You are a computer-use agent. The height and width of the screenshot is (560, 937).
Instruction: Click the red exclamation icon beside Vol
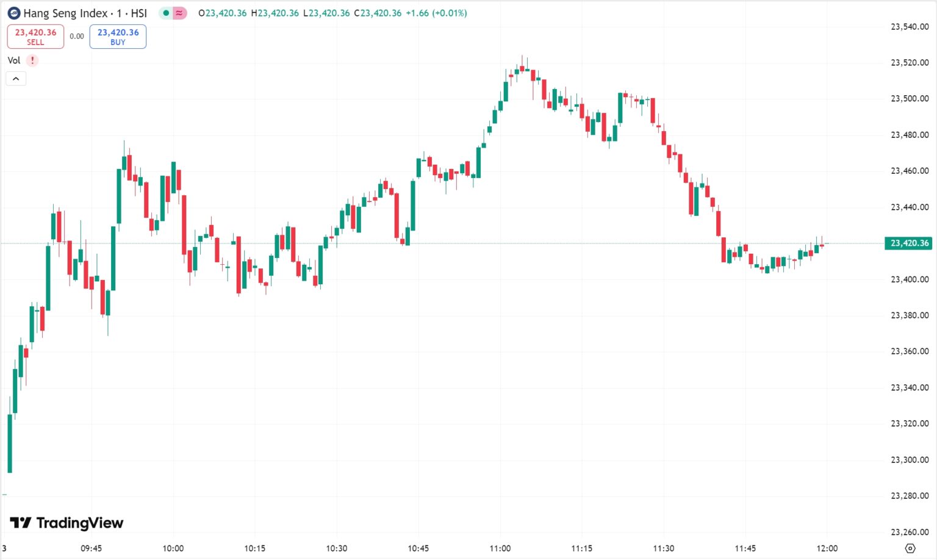[x=32, y=60]
